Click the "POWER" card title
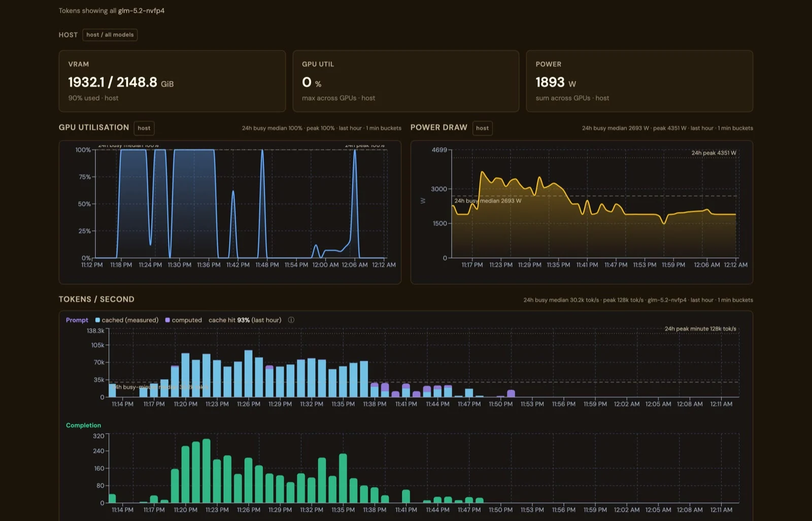This screenshot has height=521, width=812. tap(549, 64)
